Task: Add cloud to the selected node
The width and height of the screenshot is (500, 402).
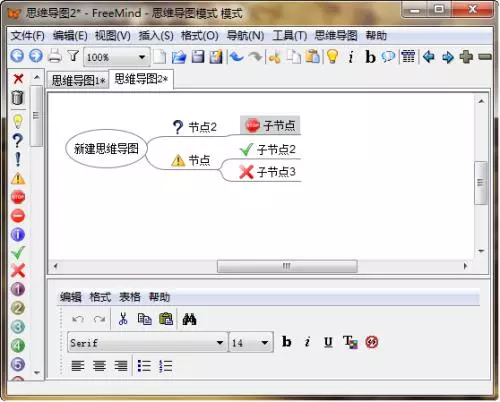Action: (x=388, y=57)
